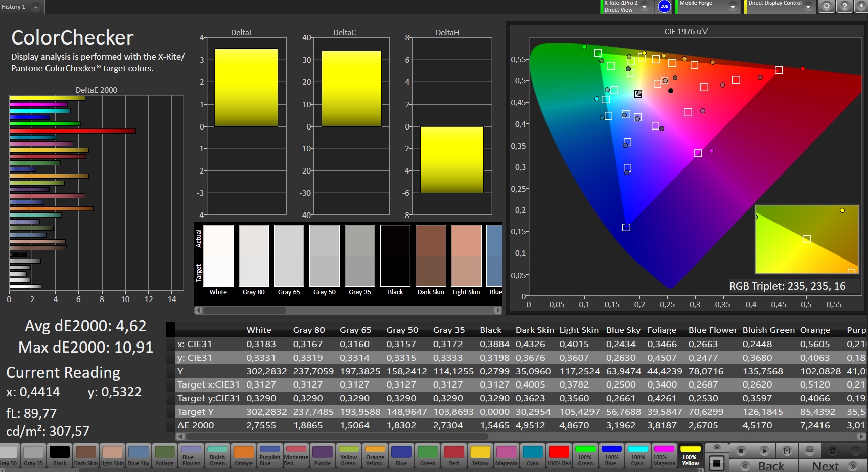The width and height of the screenshot is (868, 472).
Task: Pick the Orange swatch button
Action: click(x=243, y=455)
